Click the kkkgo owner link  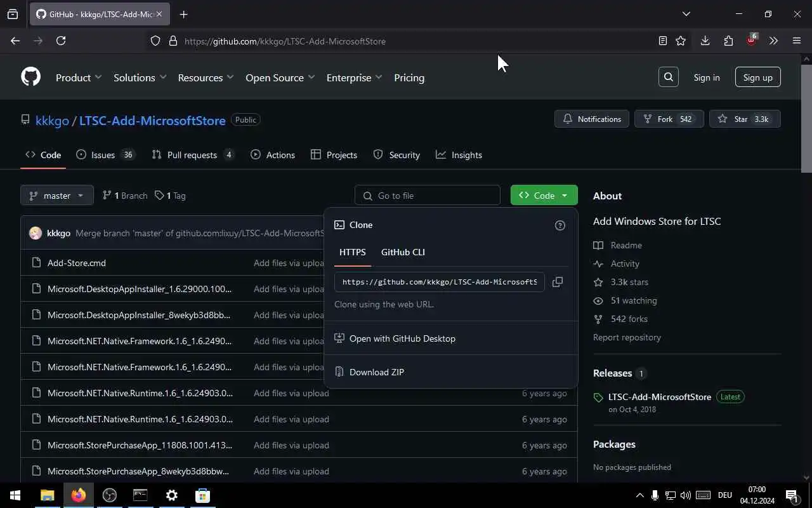pyautogui.click(x=52, y=120)
